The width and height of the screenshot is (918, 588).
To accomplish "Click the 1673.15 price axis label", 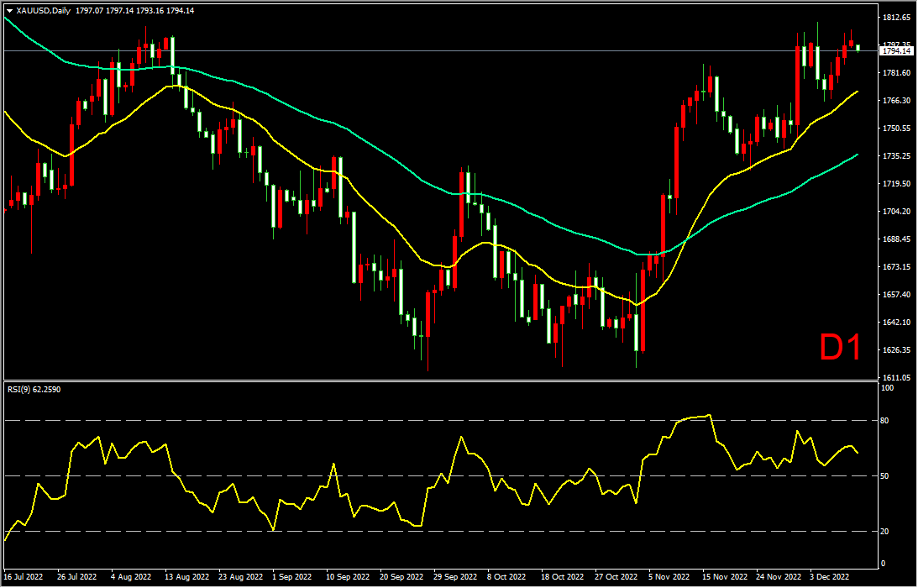I will tap(896, 267).
